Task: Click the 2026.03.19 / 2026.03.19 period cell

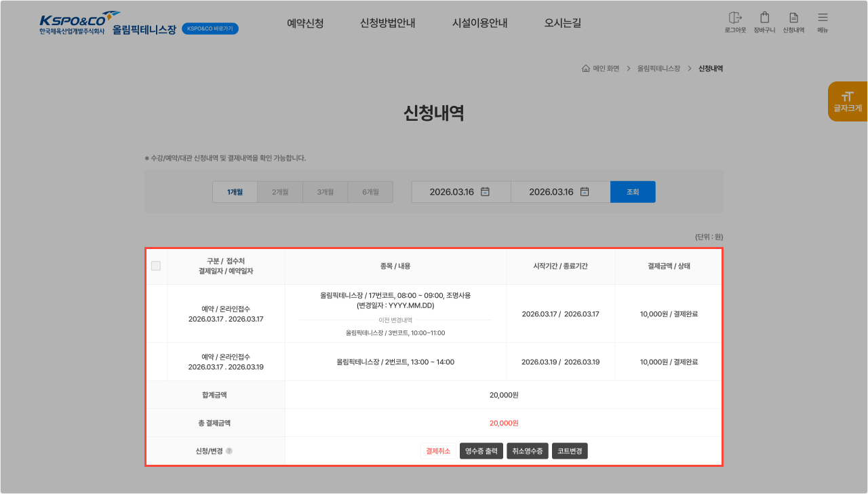Action: [x=560, y=362]
